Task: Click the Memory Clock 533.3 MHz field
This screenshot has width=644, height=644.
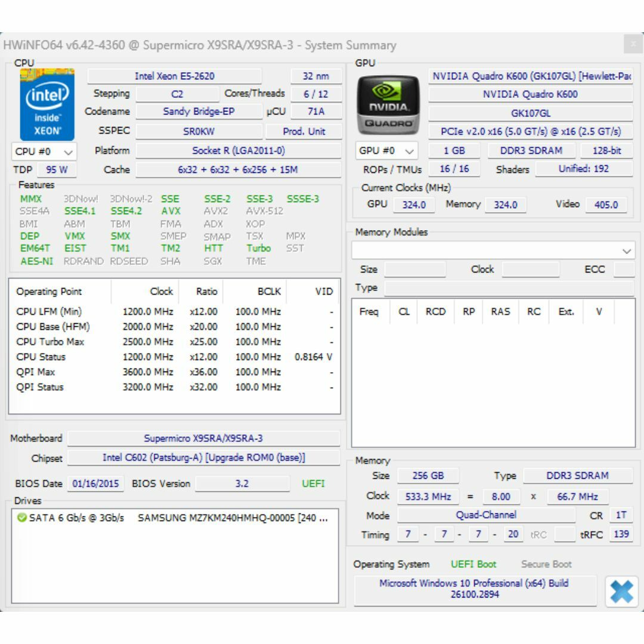Action: click(x=428, y=497)
